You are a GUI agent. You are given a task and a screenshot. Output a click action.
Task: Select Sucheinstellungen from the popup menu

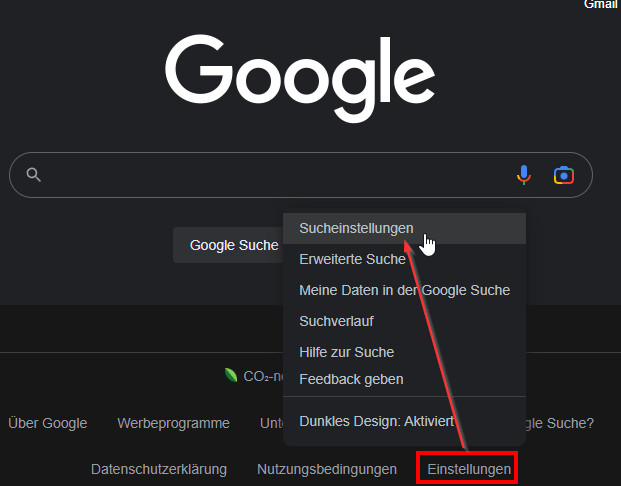point(356,228)
